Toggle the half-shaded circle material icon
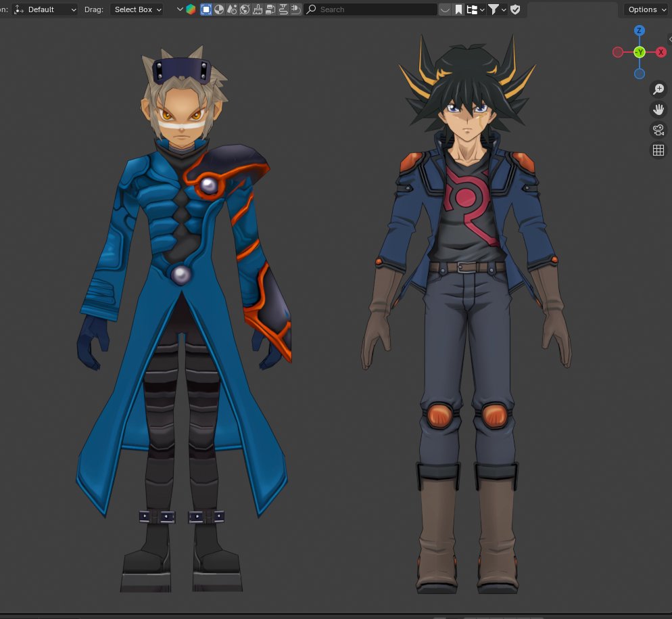 tap(219, 9)
